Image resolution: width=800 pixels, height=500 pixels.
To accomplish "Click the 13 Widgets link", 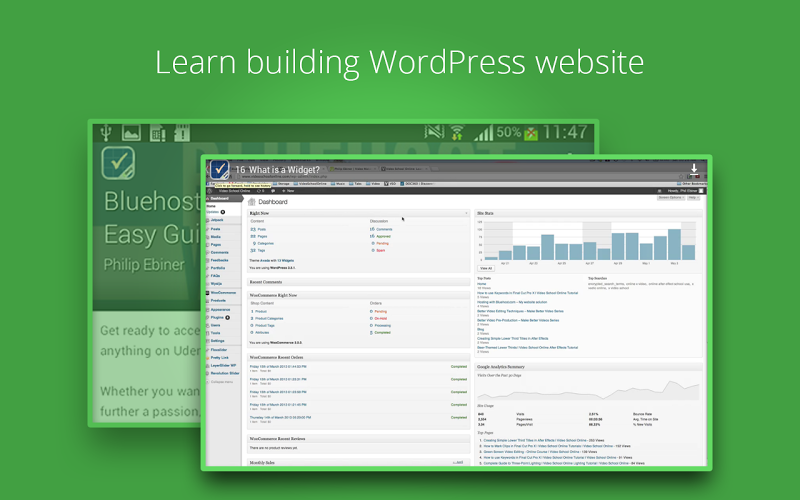I will point(286,261).
